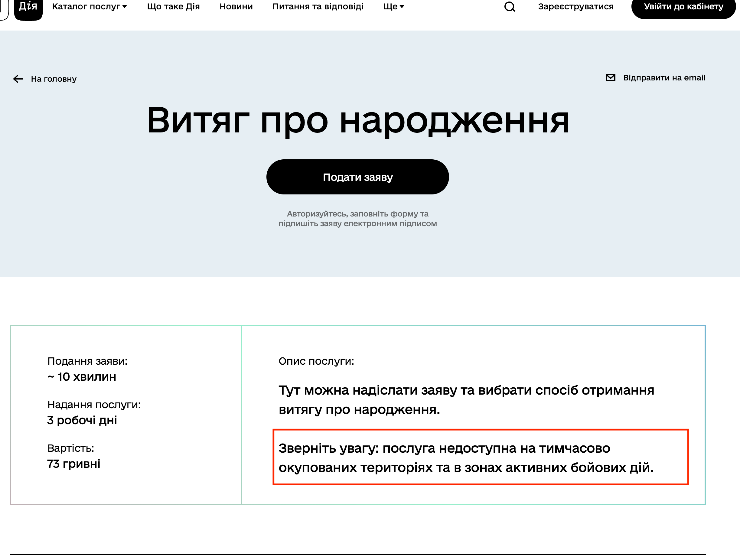
Task: Expand the Ще dropdown in the navigation
Action: [393, 6]
